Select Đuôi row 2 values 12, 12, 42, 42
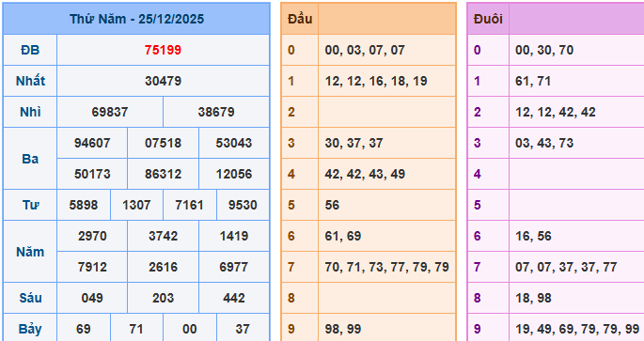The height and width of the screenshot is (341, 644). [556, 112]
